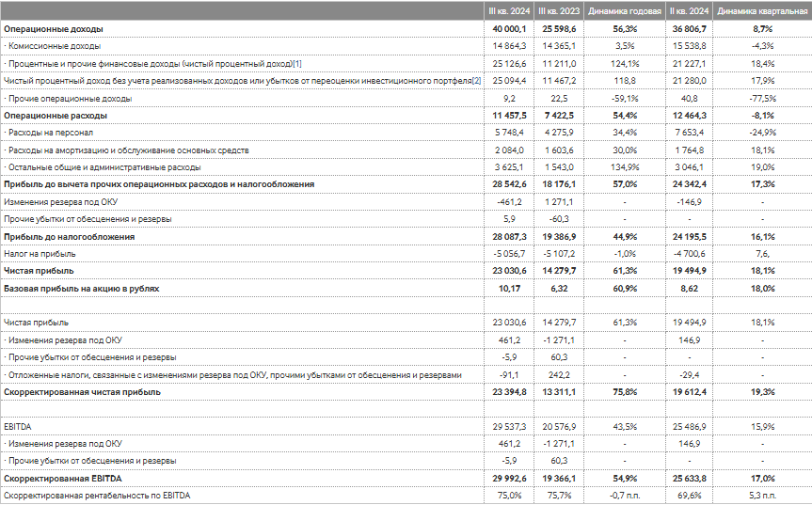Click value 10,17 earnings per share
812x505 pixels.
tap(509, 288)
